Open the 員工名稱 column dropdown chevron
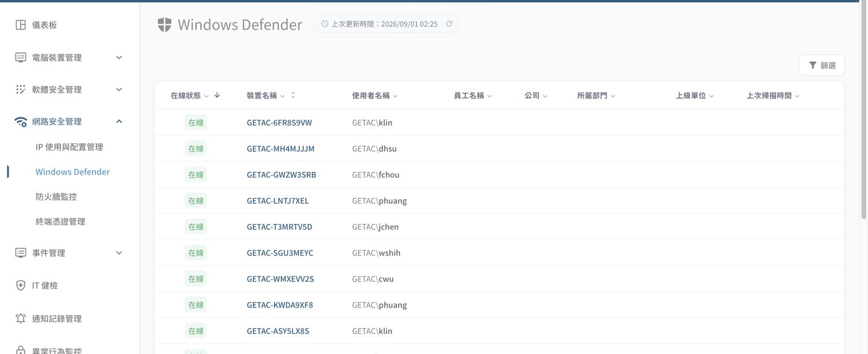The height and width of the screenshot is (354, 868). click(490, 96)
